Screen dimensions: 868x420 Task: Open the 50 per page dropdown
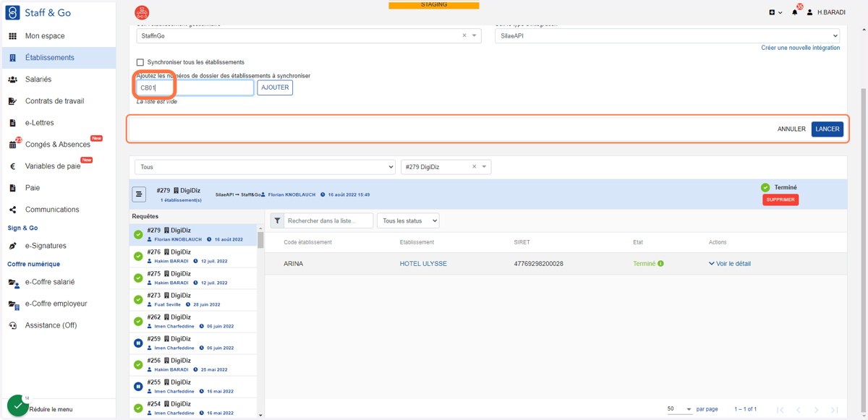(680, 409)
